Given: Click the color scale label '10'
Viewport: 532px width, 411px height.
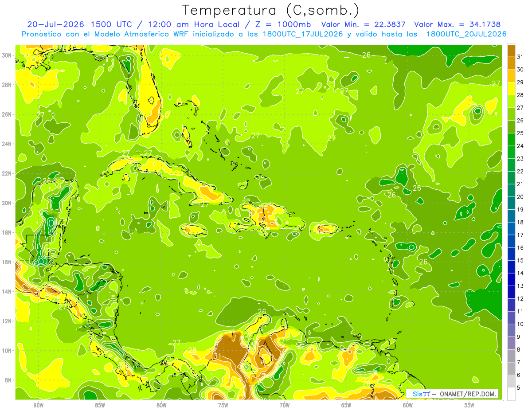Looking at the screenshot, I should 520,324.
